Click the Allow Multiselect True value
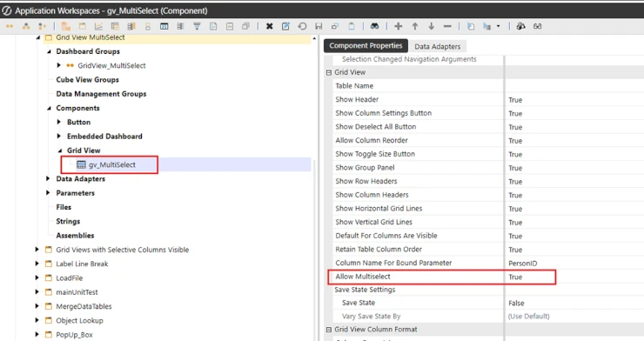 click(515, 277)
